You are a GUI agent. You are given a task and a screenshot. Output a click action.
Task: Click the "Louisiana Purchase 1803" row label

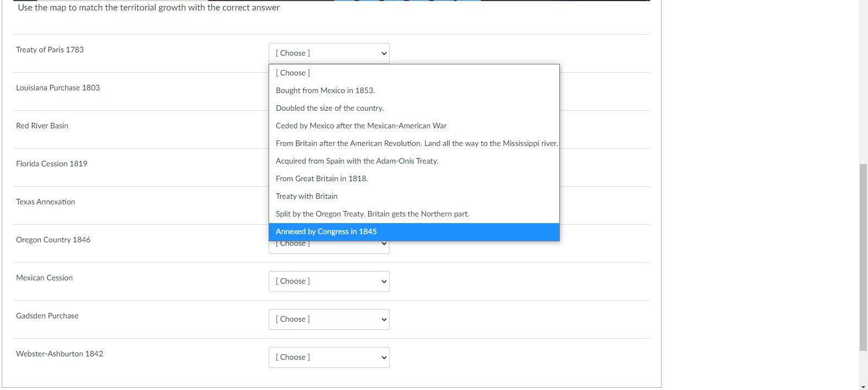(x=58, y=88)
